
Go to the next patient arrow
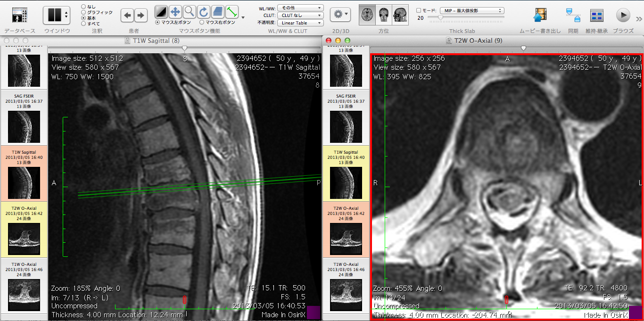pyautogui.click(x=140, y=16)
